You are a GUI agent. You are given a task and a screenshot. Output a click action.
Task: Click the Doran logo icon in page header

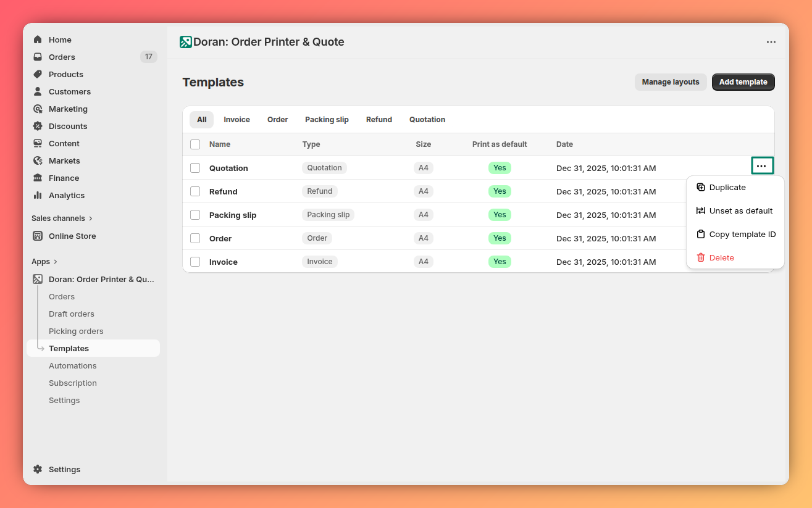(x=186, y=42)
